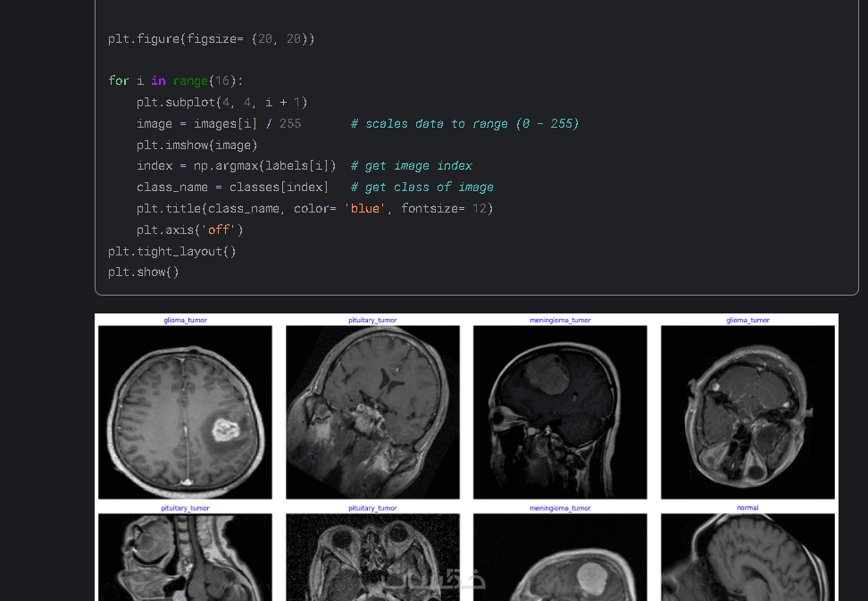Click the comment '# get image index'

412,166
